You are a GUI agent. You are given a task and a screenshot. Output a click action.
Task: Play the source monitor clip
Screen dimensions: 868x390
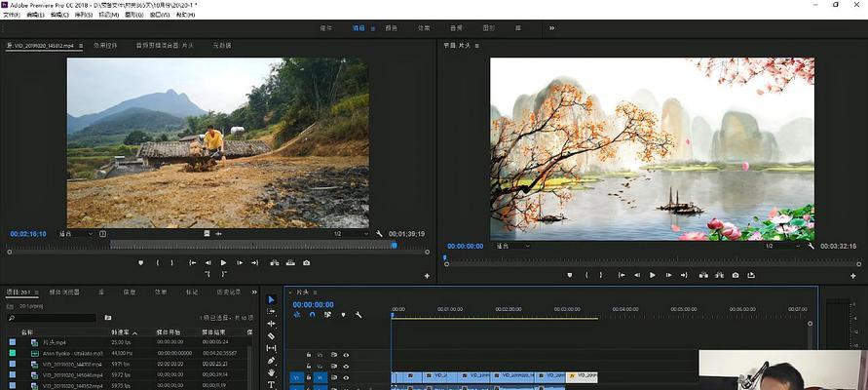click(x=224, y=262)
